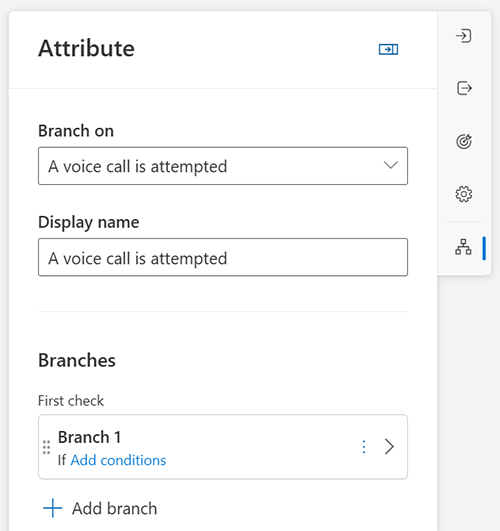This screenshot has width=500, height=531.
Task: Click the Display name field label
Action: point(89,222)
